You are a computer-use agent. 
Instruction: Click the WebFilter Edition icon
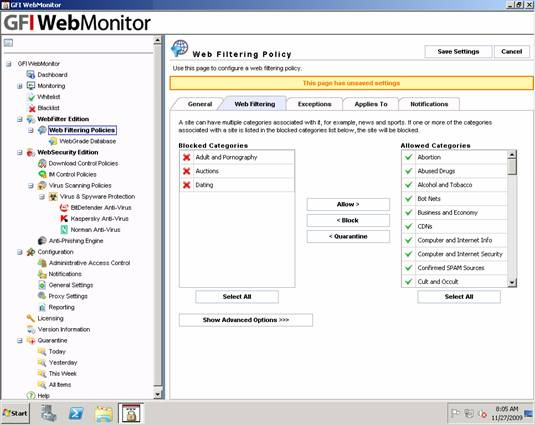(x=31, y=119)
